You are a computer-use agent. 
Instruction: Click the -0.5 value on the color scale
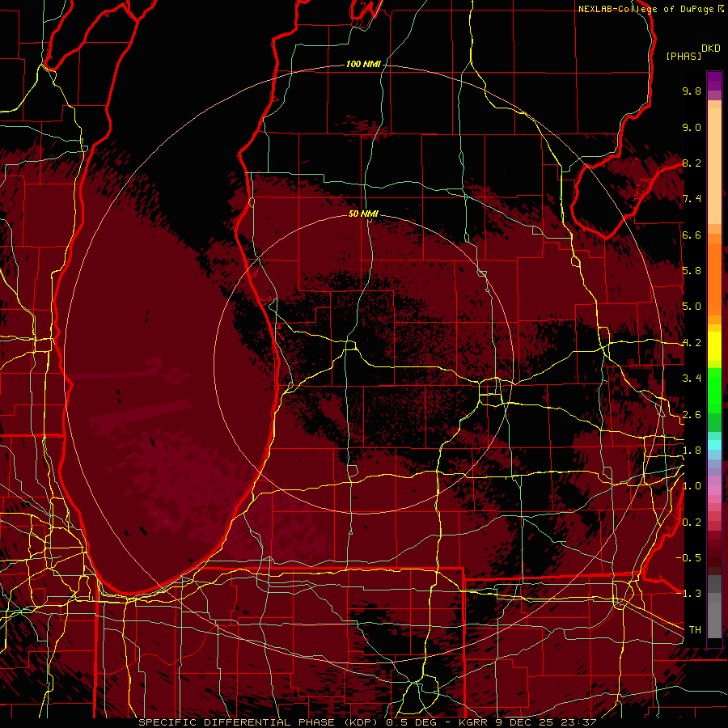click(688, 558)
